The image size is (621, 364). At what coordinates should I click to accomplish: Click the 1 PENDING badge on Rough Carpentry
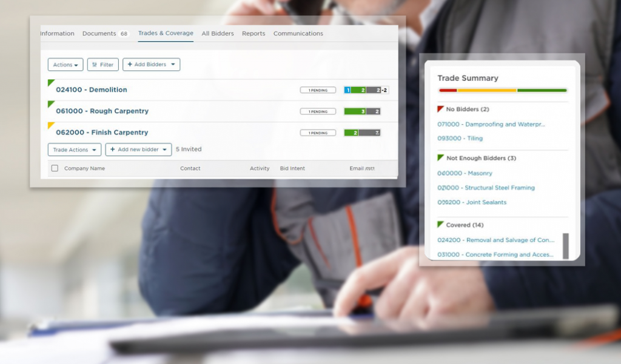tap(317, 111)
